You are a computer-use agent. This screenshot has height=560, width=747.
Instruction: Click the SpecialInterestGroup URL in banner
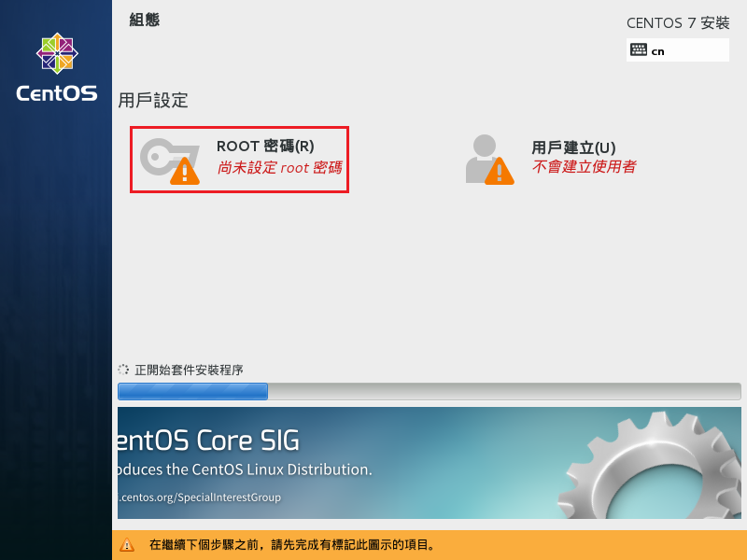(x=200, y=497)
